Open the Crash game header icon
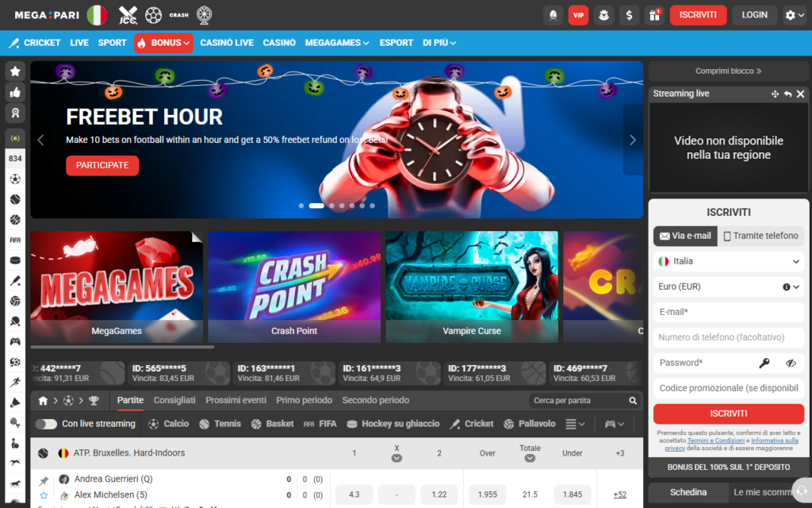The height and width of the screenshot is (508, 812). tap(178, 15)
